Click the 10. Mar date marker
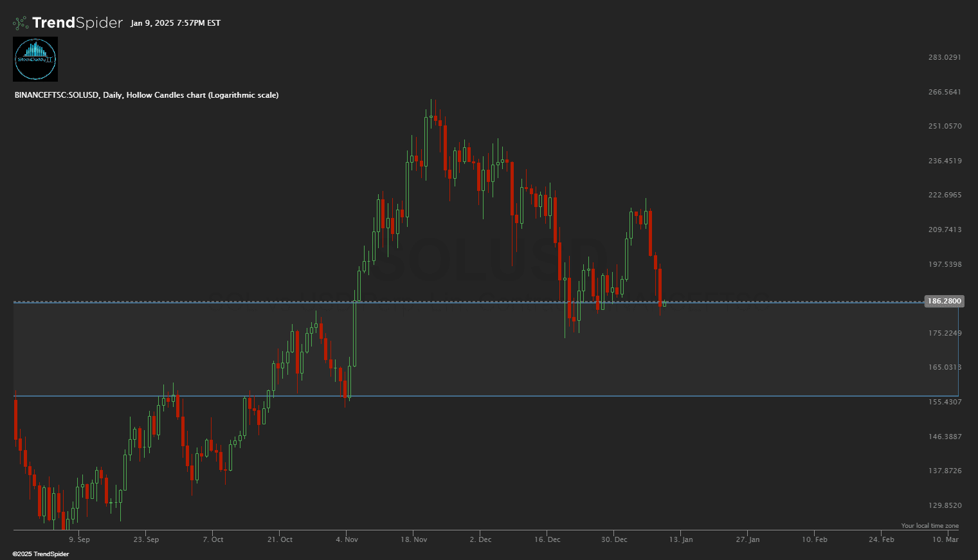Viewport: 978px width, 560px height. [945, 539]
